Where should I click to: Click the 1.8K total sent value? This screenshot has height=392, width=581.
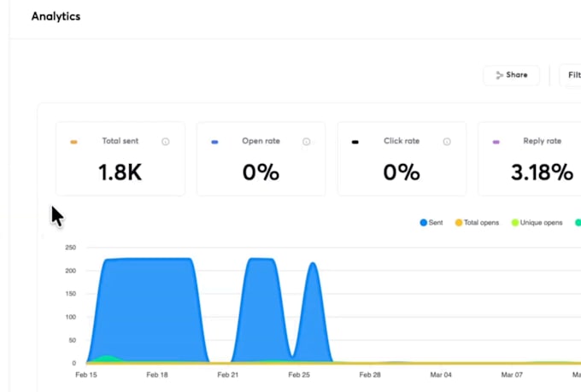[x=120, y=173]
